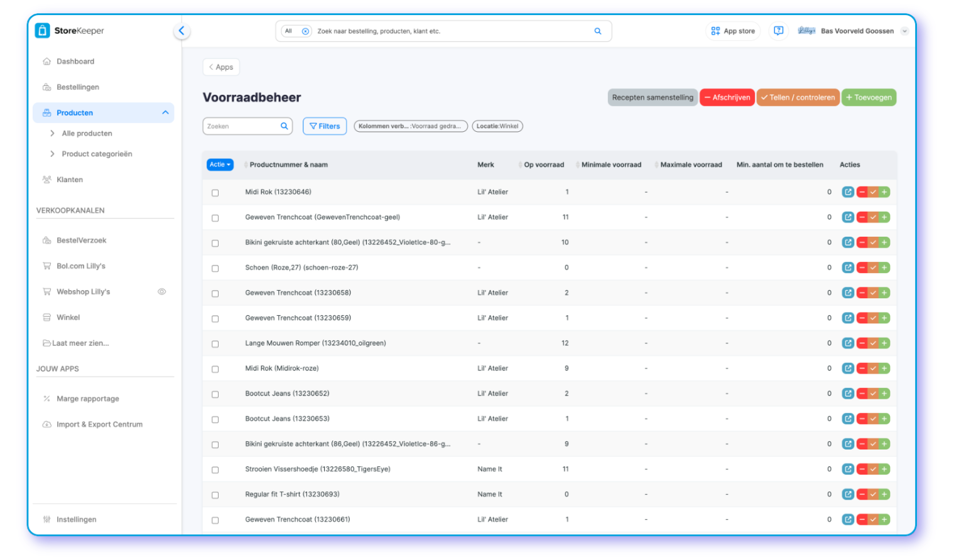This screenshot has width=954, height=560.
Task: Go back to Apps
Action: [221, 67]
